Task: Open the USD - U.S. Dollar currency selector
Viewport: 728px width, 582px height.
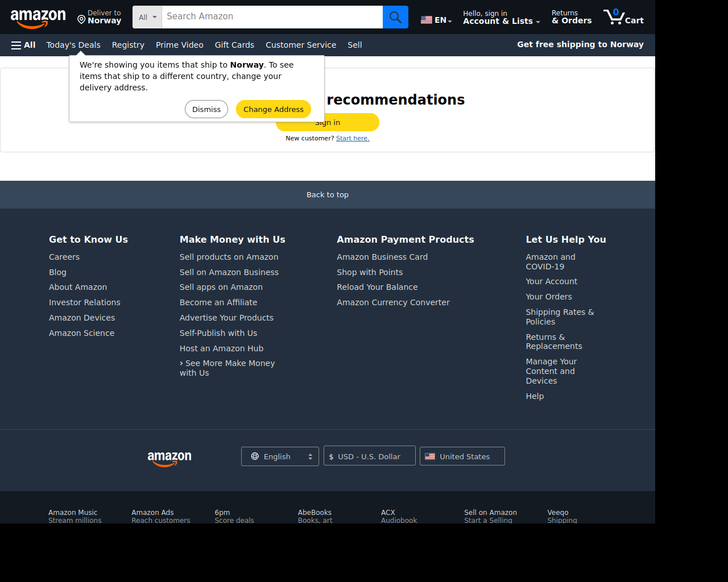Action: coord(370,456)
